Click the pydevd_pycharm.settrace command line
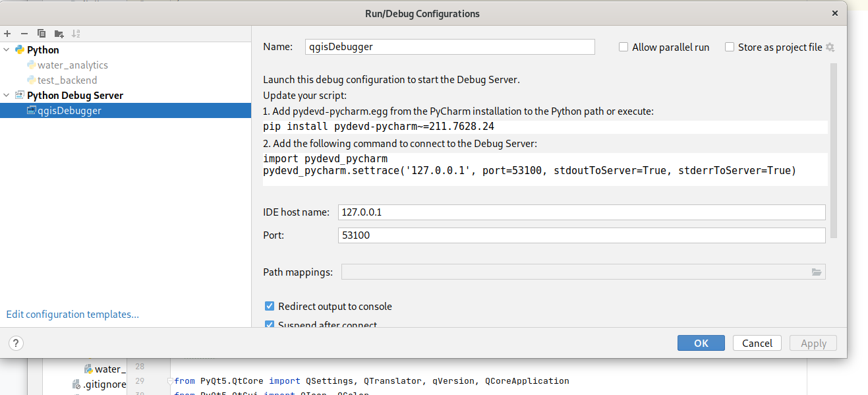The height and width of the screenshot is (395, 868). 530,171
